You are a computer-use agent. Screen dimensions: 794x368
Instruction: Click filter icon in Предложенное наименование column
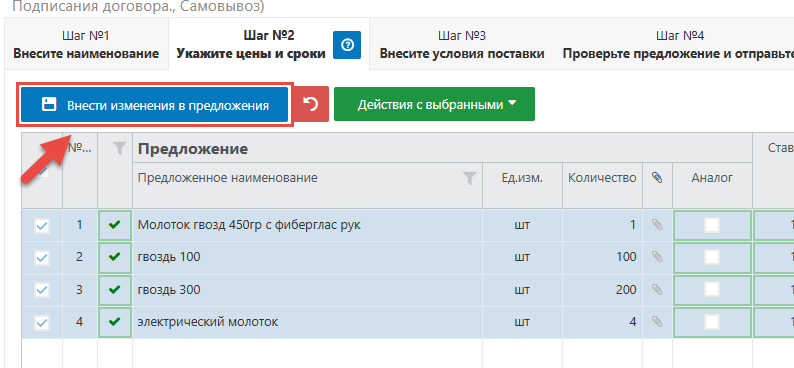coord(470,178)
